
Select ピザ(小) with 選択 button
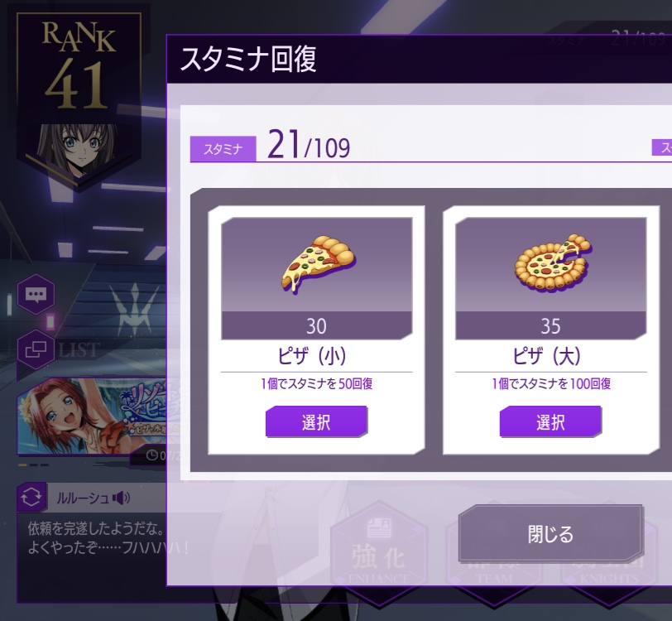coord(316,422)
